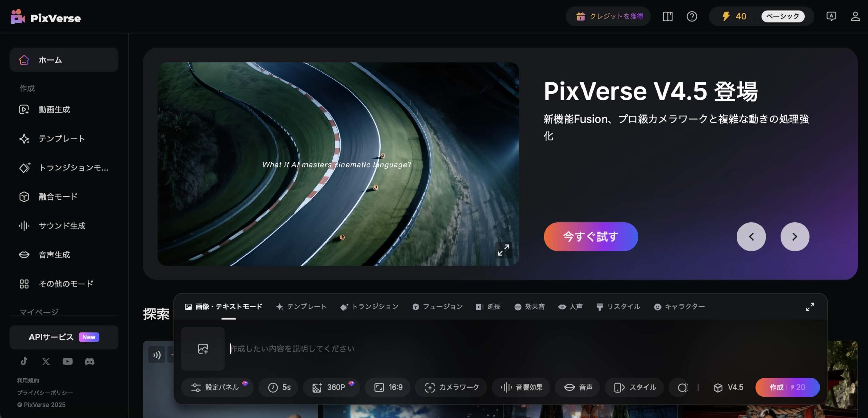Image resolution: width=868 pixels, height=418 pixels.
Task: Select the テンプレート tab in creation panel
Action: coord(301,307)
